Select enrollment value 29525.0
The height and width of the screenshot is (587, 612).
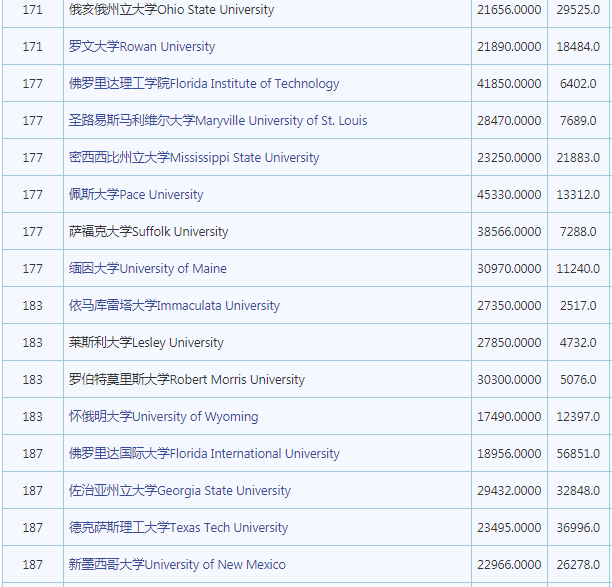[x=578, y=10]
